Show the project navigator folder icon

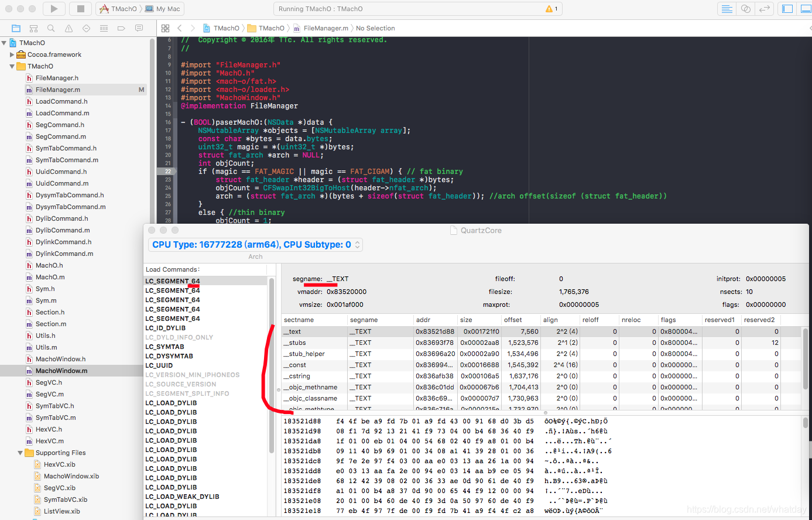coord(16,28)
